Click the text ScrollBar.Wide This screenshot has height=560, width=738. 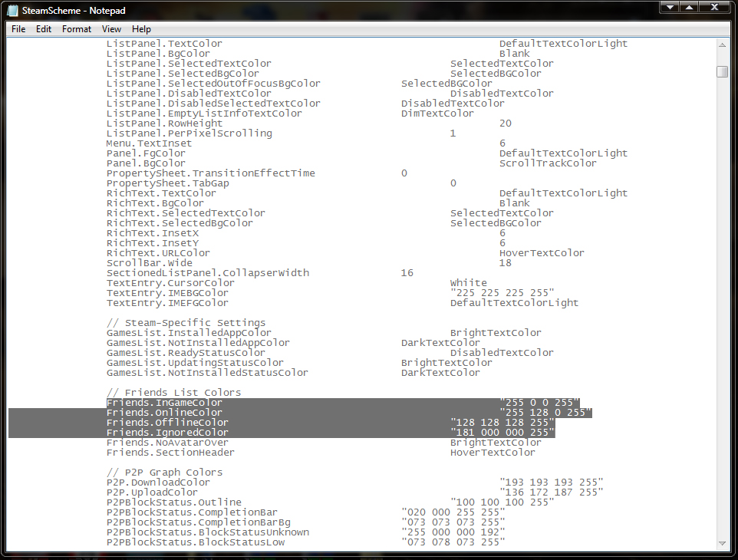point(149,263)
